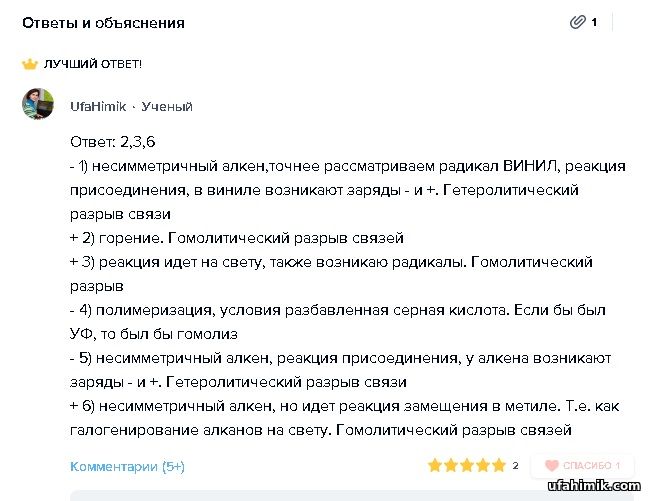Viewport: 651px width, 501px height.
Task: Click the Ученый rank label
Action: click(167, 107)
